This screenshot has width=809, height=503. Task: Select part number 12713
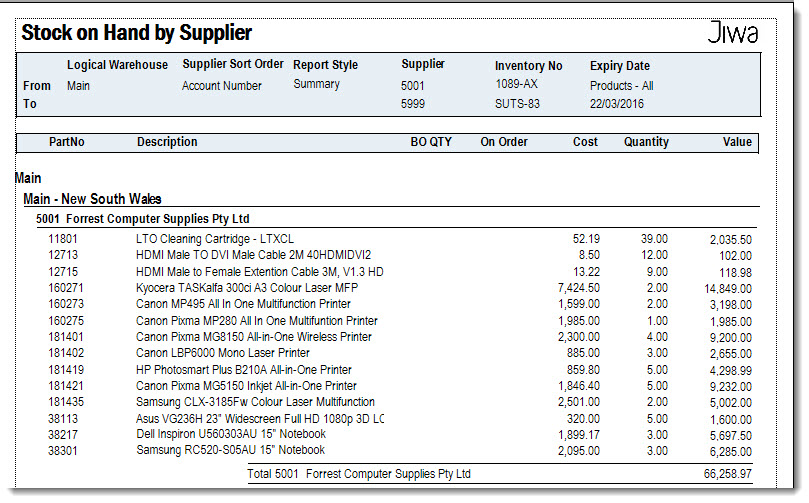click(63, 255)
